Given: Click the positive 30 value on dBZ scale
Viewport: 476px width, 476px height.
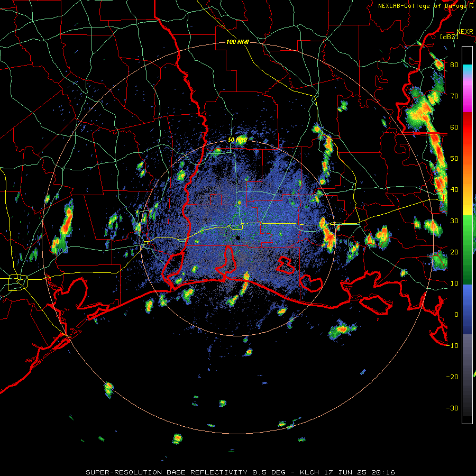Looking at the screenshot, I should tap(454, 221).
